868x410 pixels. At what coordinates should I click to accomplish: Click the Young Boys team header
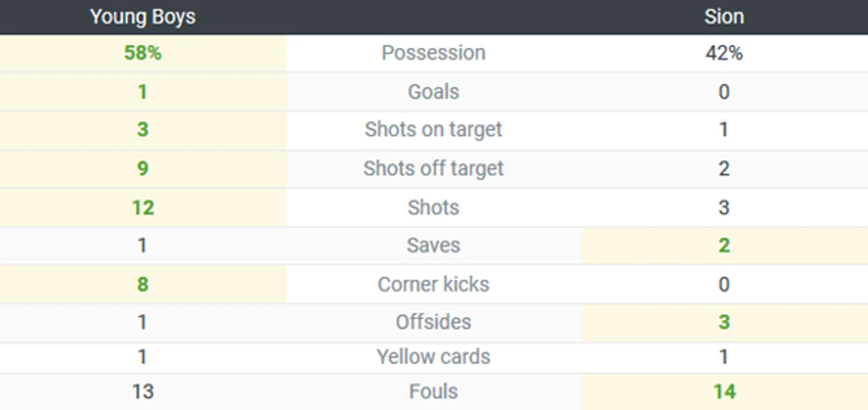point(143,17)
